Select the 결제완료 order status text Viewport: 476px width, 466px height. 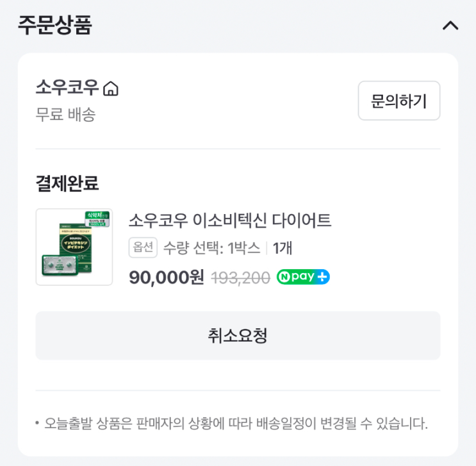click(67, 183)
